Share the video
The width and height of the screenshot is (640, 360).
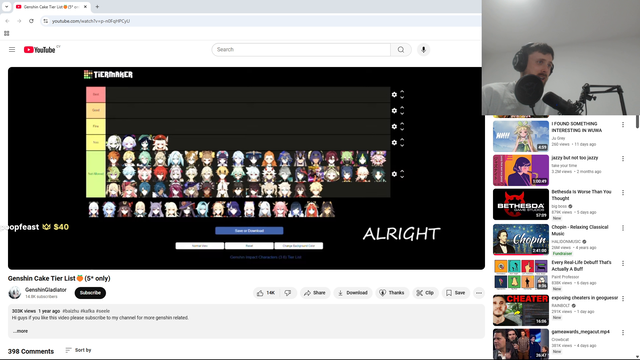(x=315, y=293)
